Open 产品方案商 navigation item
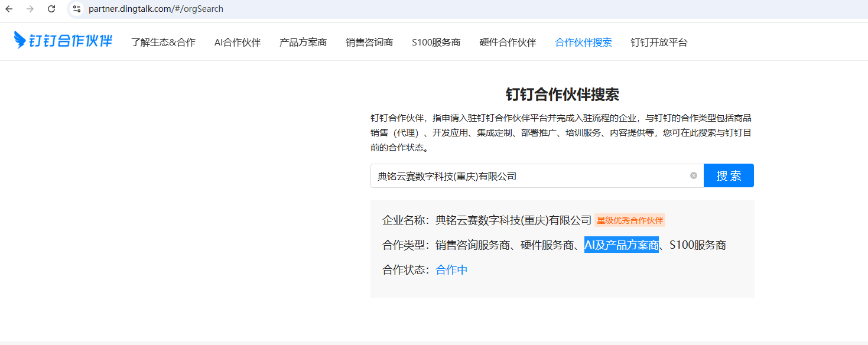 pos(303,43)
